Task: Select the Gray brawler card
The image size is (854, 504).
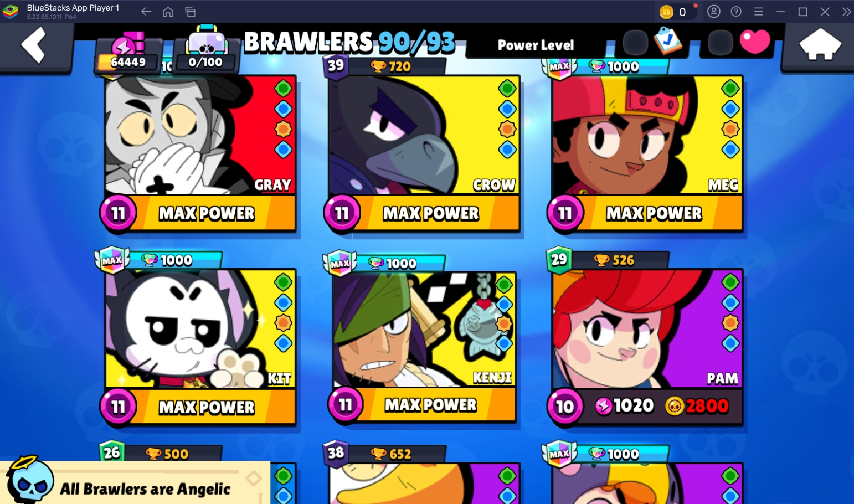Action: (x=200, y=154)
